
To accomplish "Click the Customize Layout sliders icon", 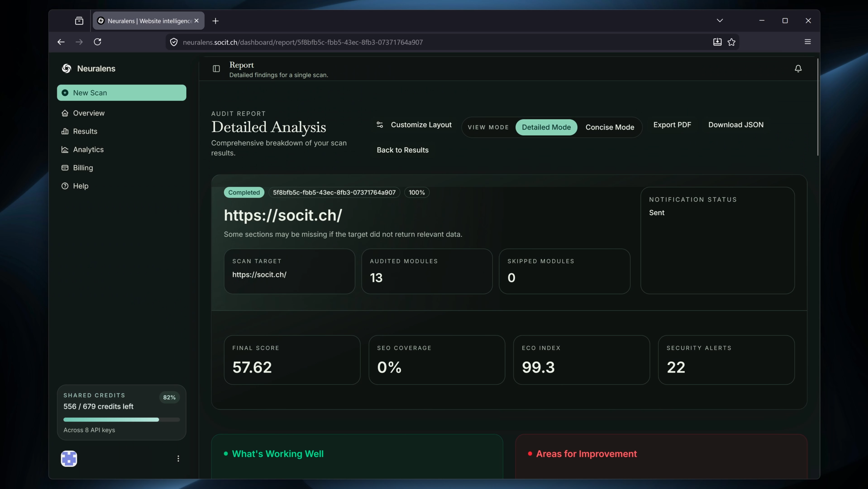I will [x=380, y=125].
